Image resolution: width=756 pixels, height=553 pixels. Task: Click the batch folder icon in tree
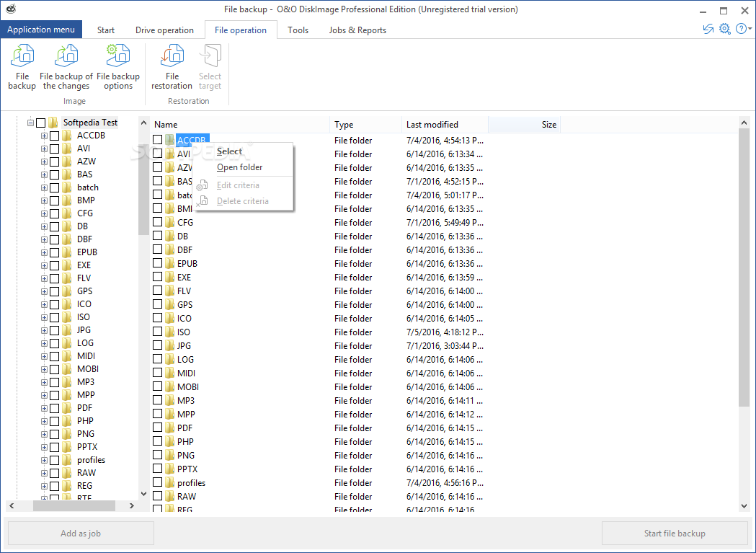(x=67, y=187)
